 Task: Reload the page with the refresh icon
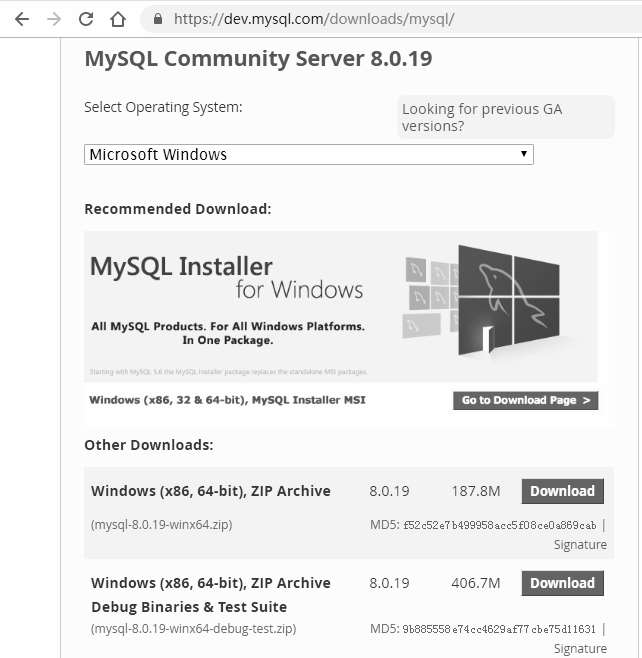tap(86, 19)
